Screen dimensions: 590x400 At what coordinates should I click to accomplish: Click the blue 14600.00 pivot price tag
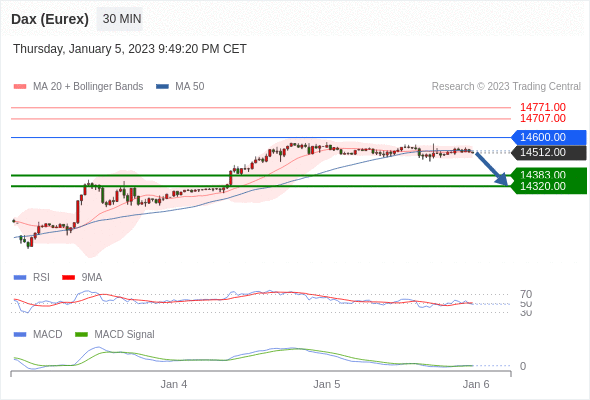pyautogui.click(x=549, y=137)
